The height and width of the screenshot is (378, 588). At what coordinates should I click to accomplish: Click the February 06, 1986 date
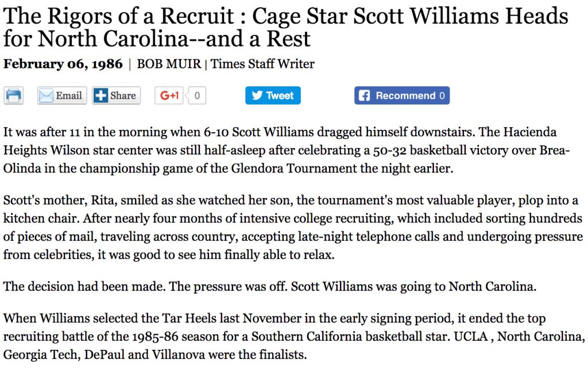63,64
